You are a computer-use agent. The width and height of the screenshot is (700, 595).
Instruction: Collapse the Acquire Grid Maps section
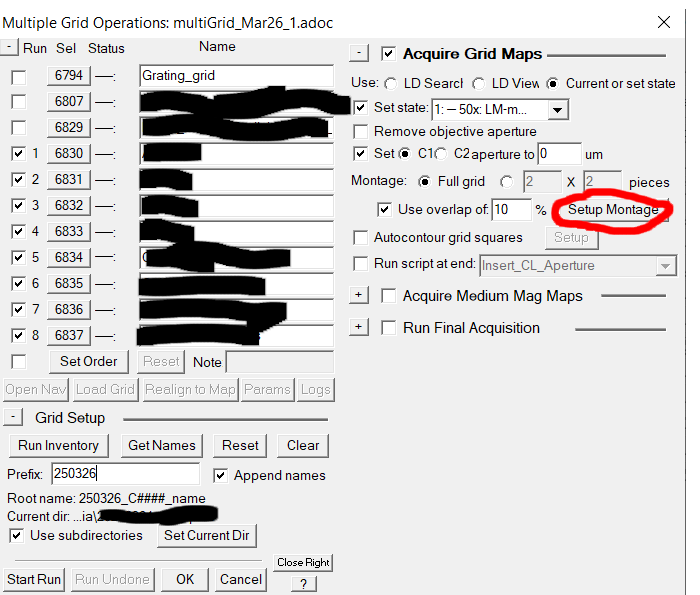click(x=359, y=53)
